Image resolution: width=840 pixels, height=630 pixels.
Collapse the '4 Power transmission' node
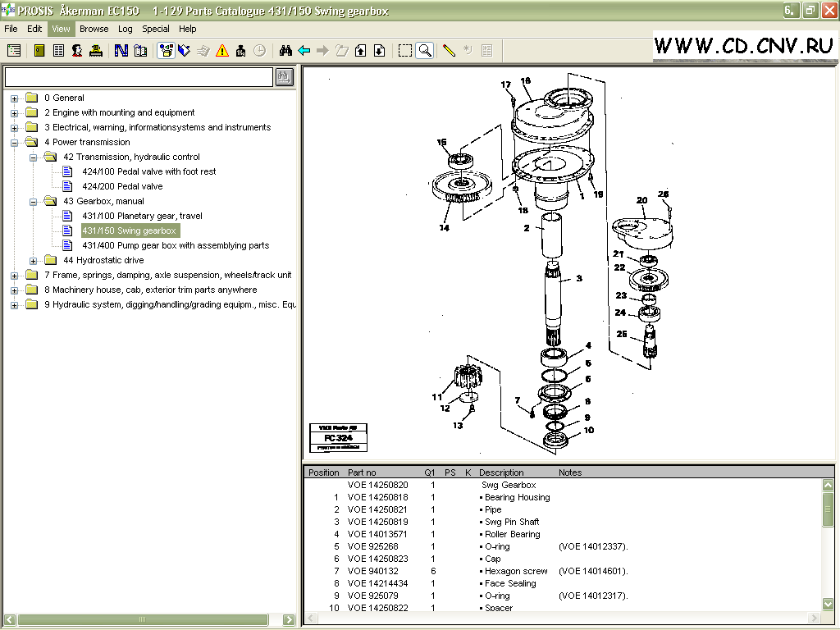click(x=15, y=143)
